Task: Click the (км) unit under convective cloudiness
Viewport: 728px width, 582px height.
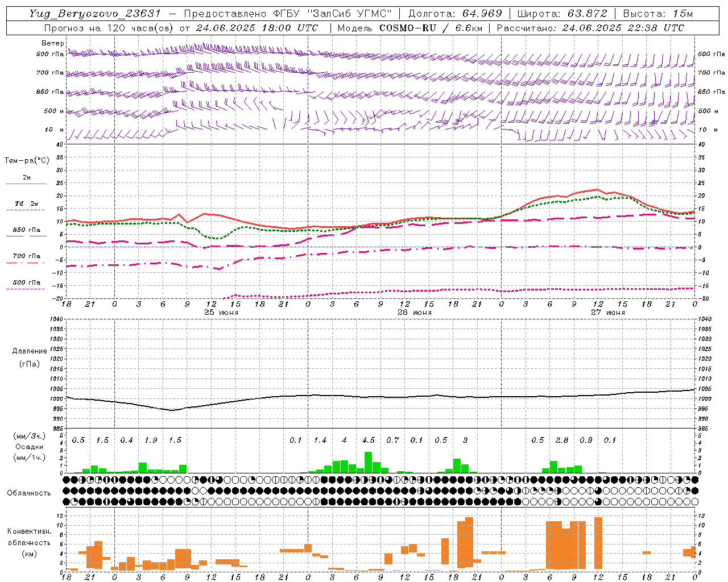Action: click(29, 554)
